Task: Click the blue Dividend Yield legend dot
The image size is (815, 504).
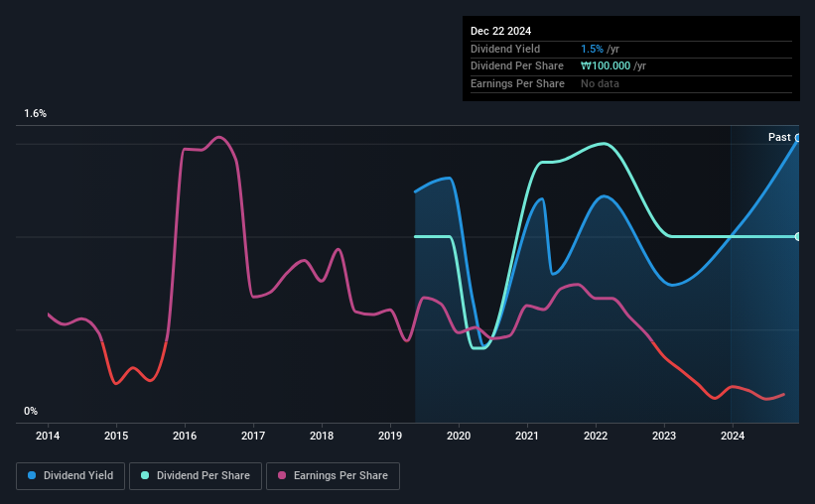Action: tap(32, 475)
